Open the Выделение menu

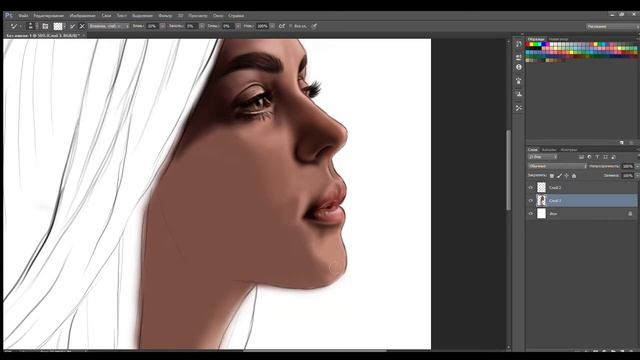pyautogui.click(x=142, y=16)
